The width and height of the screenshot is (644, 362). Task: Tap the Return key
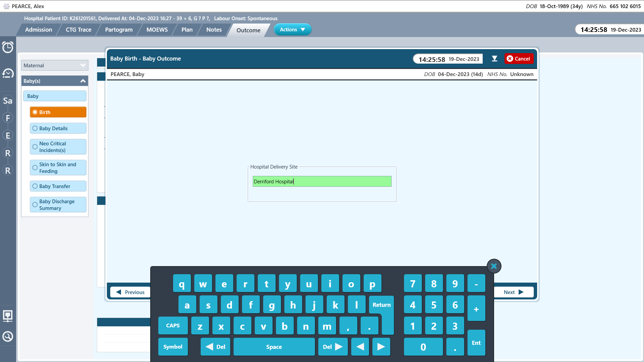381,305
